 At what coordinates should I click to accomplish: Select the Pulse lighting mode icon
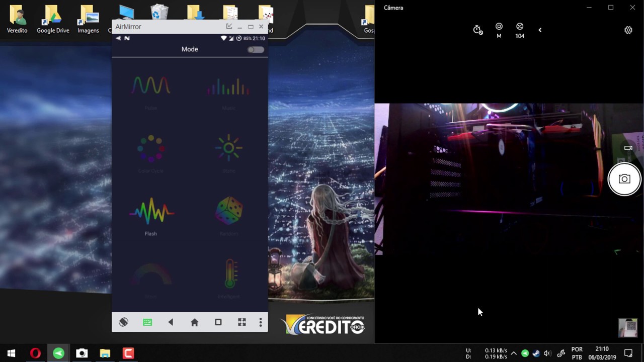[x=151, y=86]
